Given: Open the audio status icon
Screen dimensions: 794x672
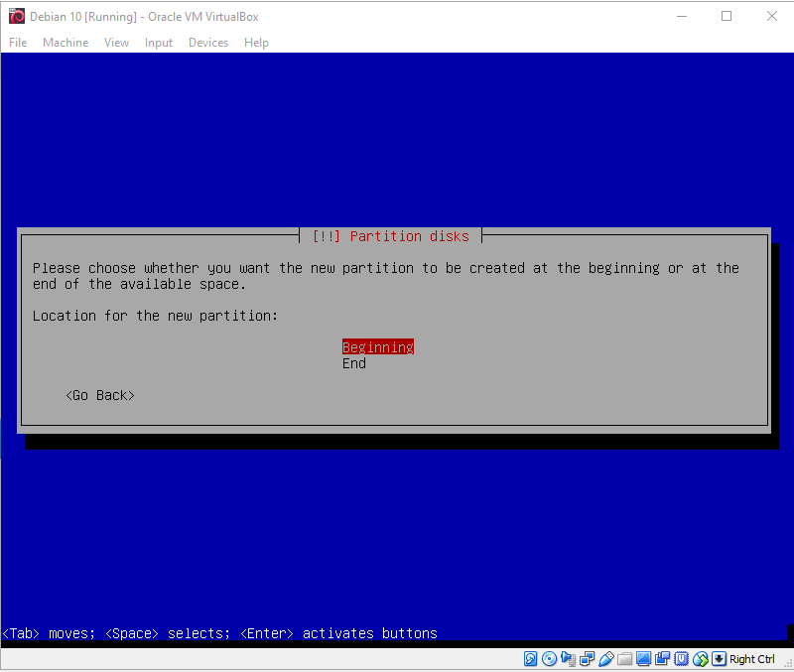Looking at the screenshot, I should [x=568, y=659].
